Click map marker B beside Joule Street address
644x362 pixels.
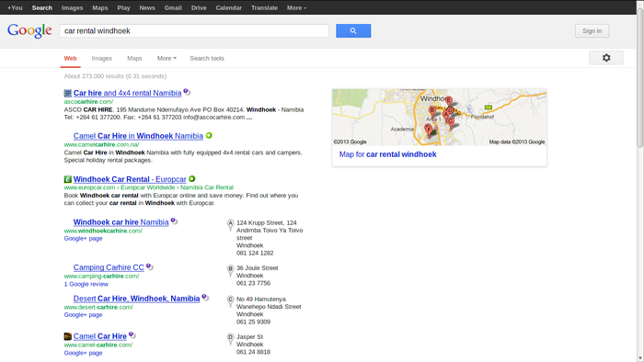[x=230, y=270]
